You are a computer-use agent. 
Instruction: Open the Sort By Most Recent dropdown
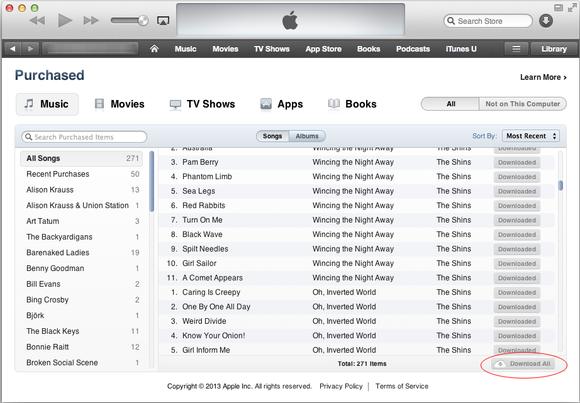[530, 136]
